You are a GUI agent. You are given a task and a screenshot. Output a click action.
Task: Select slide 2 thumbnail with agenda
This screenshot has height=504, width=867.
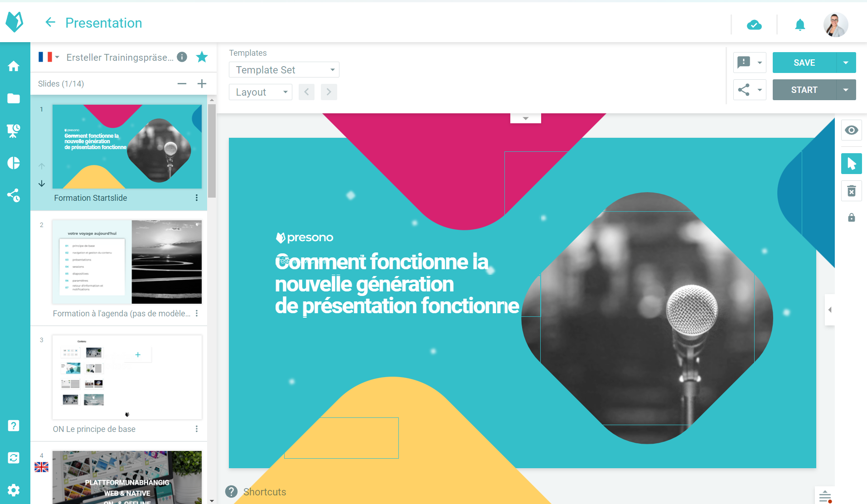pos(127,262)
